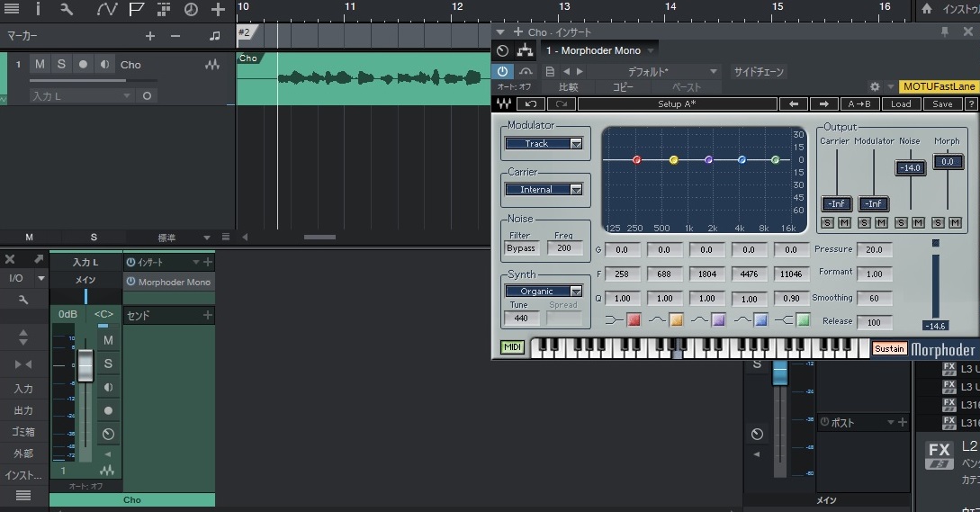This screenshot has width=980, height=512.
Task: Remove a marker with the minus button
Action: 175,36
